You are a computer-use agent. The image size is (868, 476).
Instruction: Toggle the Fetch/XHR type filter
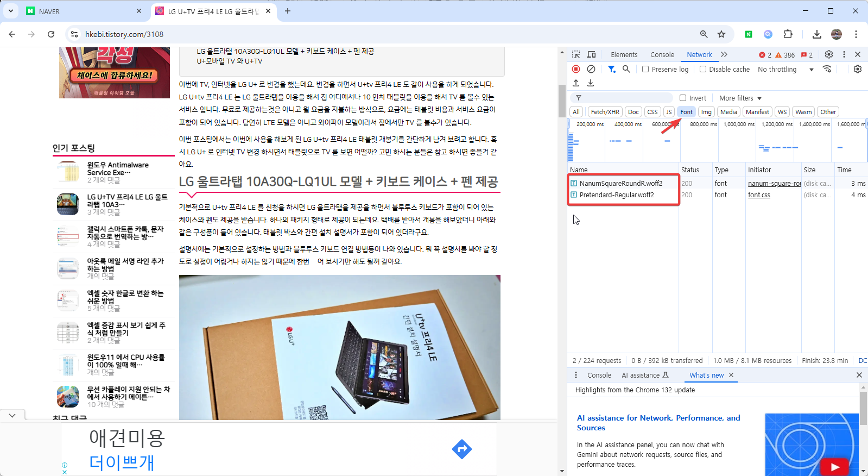(605, 112)
